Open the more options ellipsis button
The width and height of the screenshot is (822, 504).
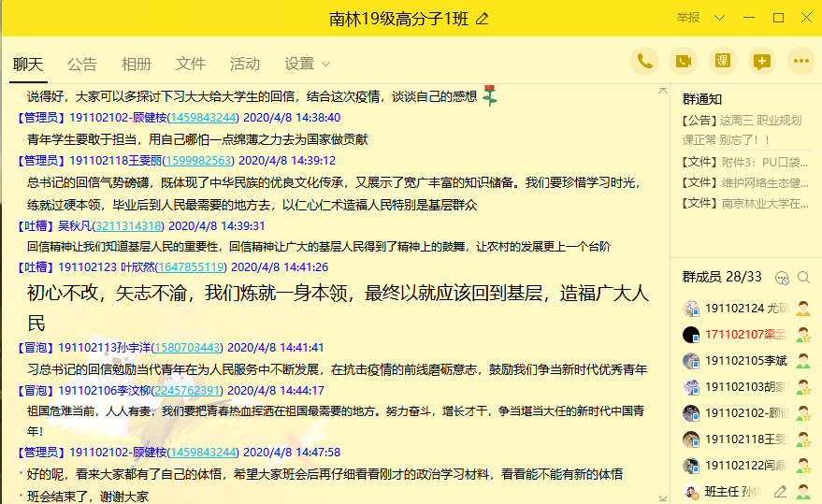point(800,62)
